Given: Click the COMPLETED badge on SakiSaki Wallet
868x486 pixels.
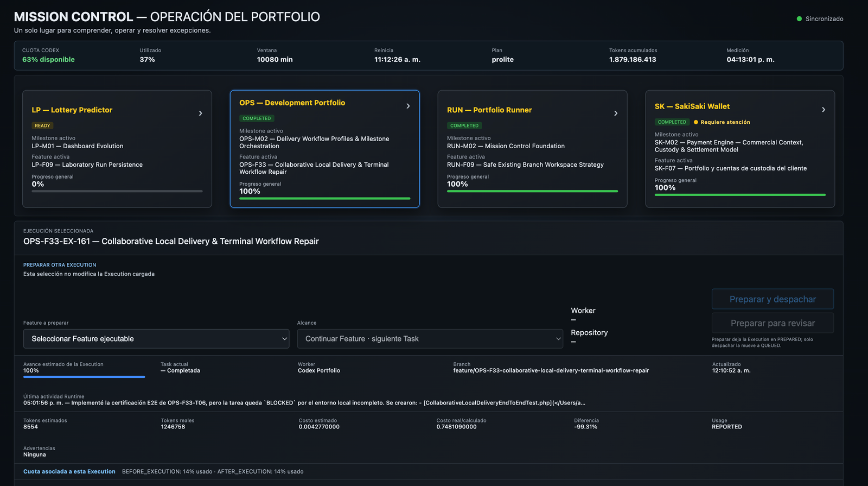Looking at the screenshot, I should (672, 122).
